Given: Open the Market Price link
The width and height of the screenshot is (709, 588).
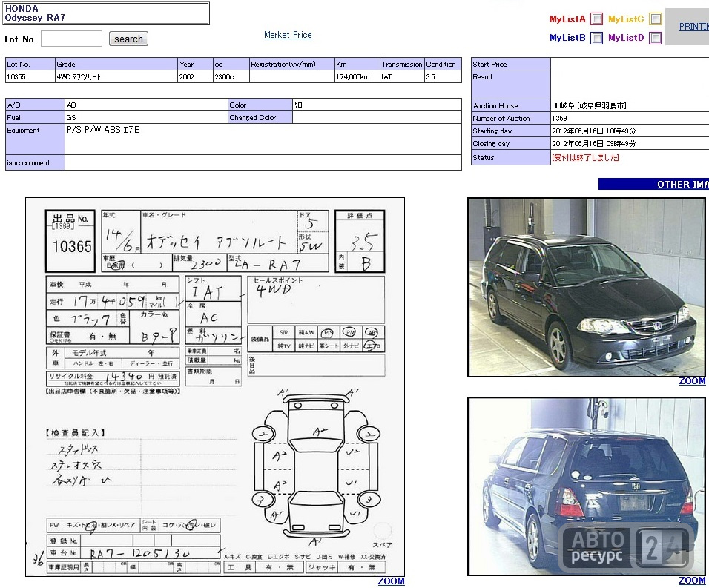Looking at the screenshot, I should pyautogui.click(x=288, y=35).
